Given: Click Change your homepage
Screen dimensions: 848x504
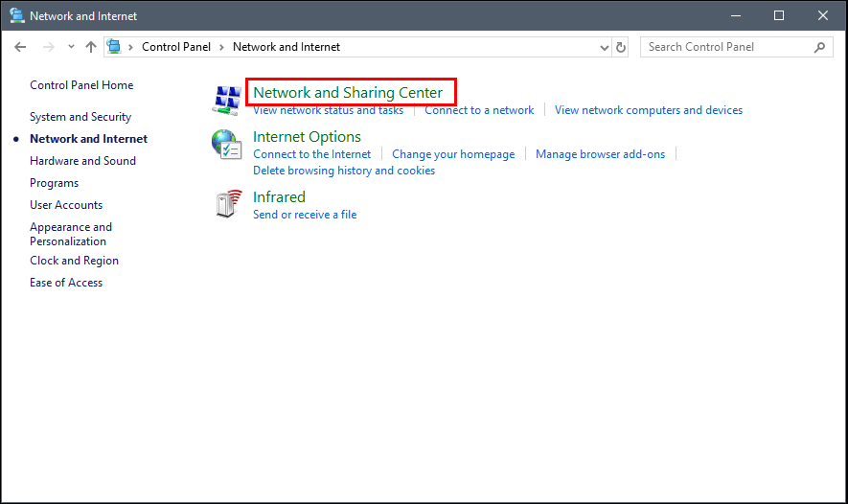Looking at the screenshot, I should click(x=453, y=154).
